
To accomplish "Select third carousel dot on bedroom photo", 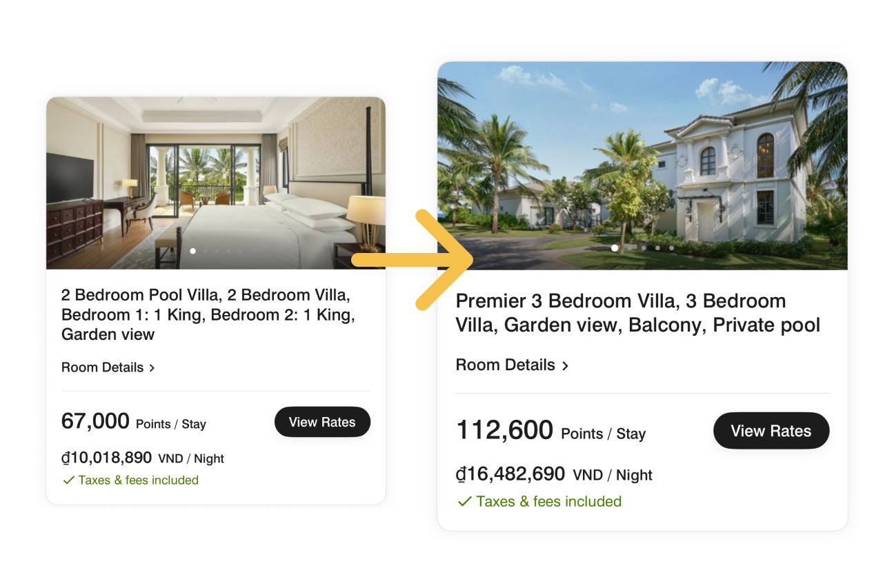I will [217, 251].
